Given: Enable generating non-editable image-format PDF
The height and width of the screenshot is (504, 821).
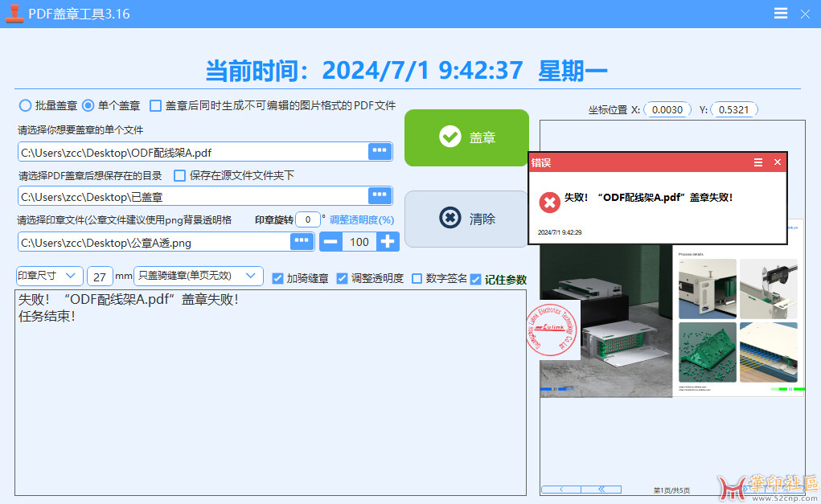Looking at the screenshot, I should click(x=156, y=105).
